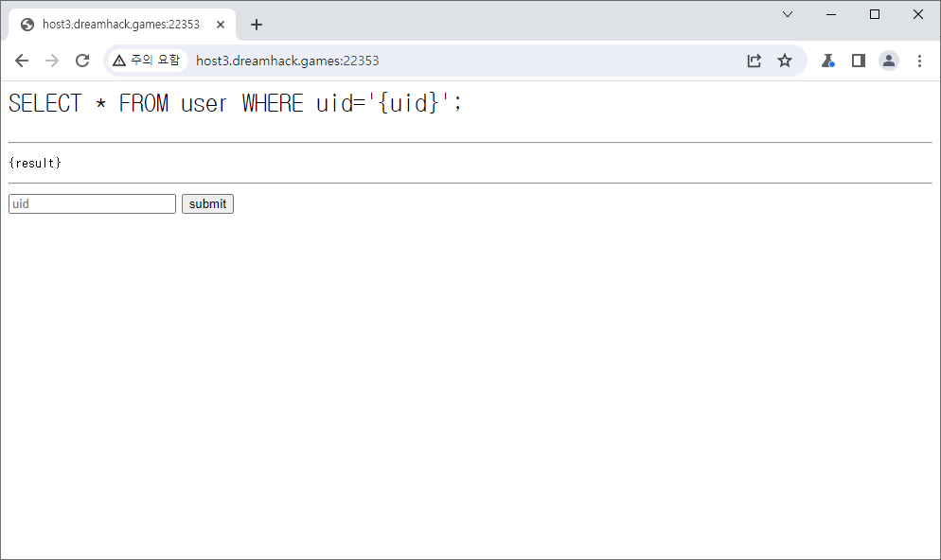
Task: Open the profile avatar menu
Action: click(889, 61)
